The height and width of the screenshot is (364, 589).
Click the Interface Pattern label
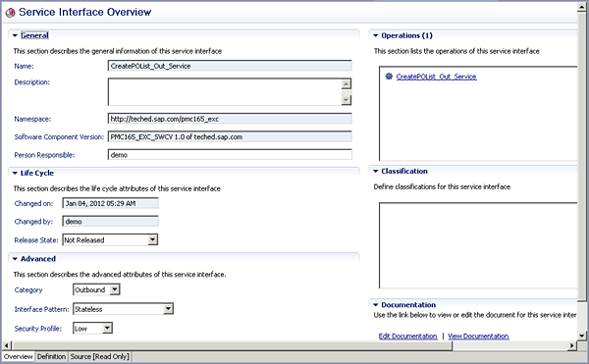[x=41, y=309]
